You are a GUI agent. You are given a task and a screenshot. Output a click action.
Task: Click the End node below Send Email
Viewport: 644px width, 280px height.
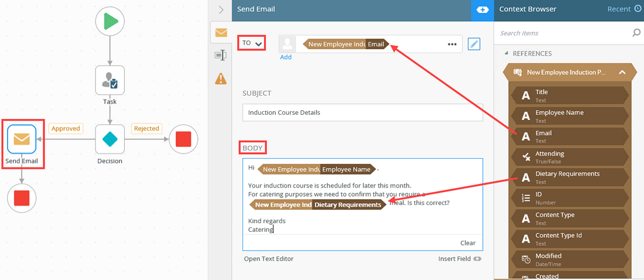(x=22, y=198)
